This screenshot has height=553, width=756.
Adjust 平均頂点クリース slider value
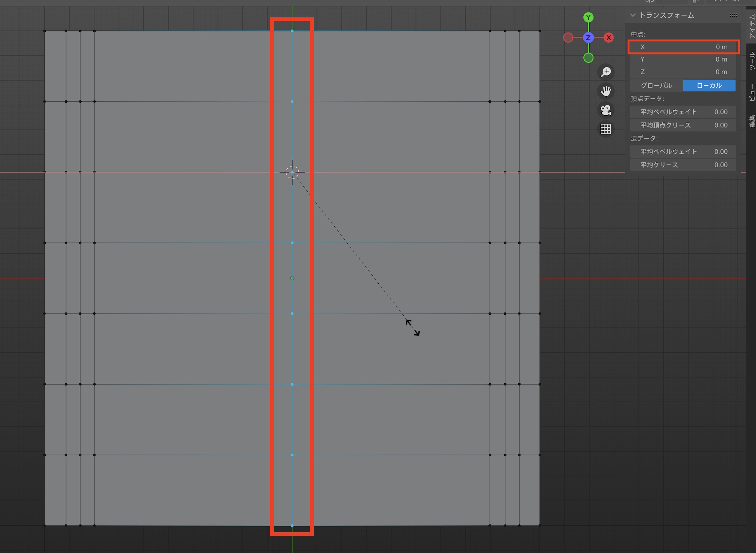683,125
